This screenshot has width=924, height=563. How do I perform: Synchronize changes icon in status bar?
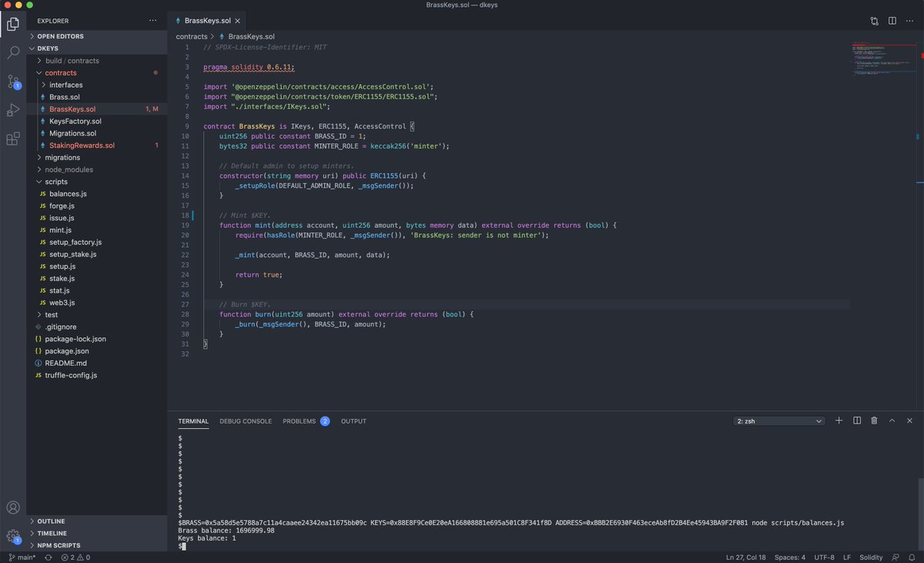[x=49, y=557]
